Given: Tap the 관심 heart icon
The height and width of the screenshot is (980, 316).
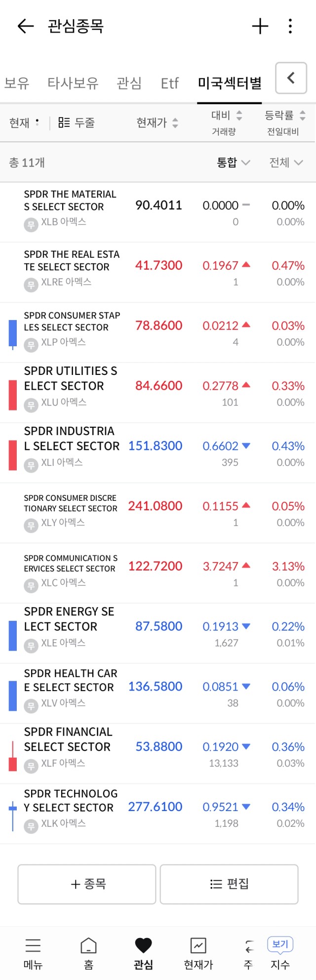Looking at the screenshot, I should pos(143,945).
